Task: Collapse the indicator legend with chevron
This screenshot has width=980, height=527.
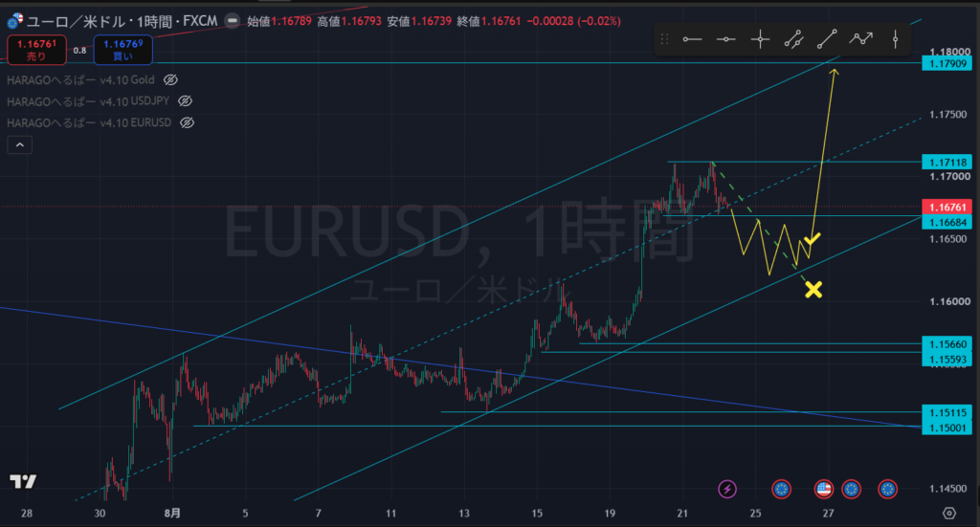Action: [x=19, y=144]
